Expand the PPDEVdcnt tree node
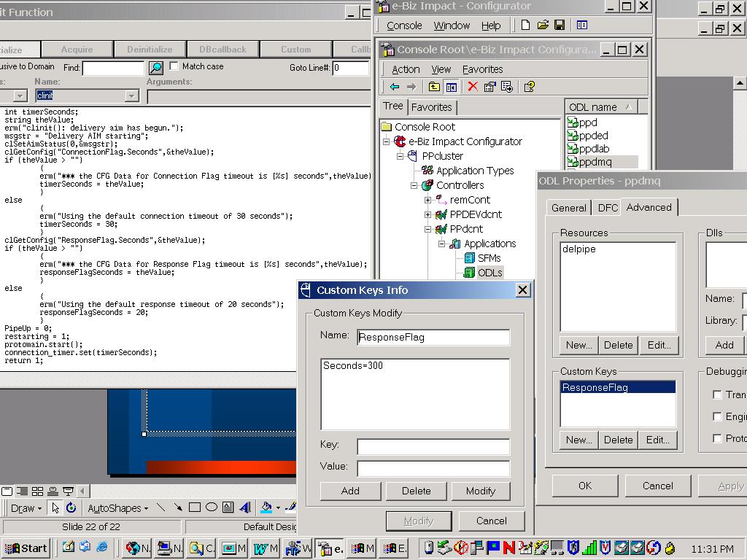 coord(427,214)
